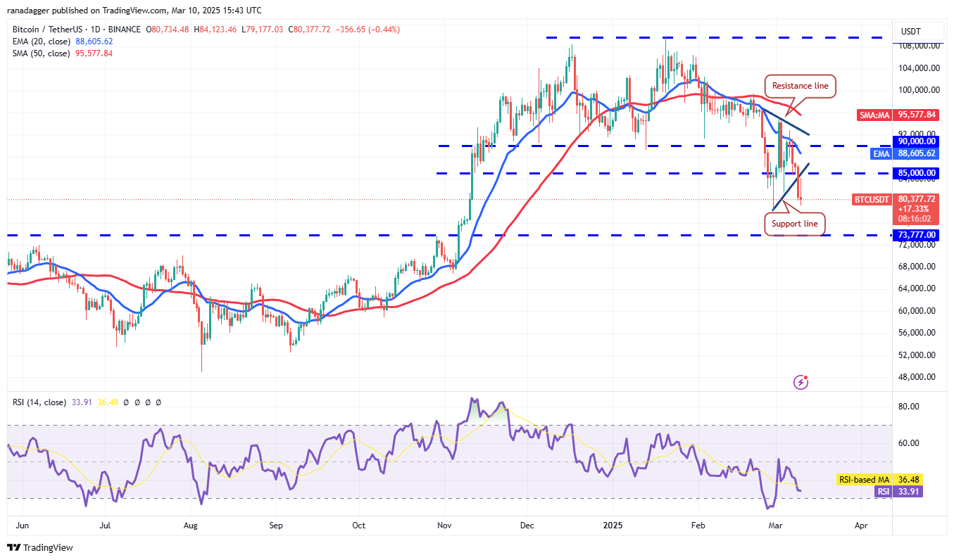This screenshot has height=560, width=954.
Task: Click the last Ø placeholder in the RSI legend
Action: [158, 402]
